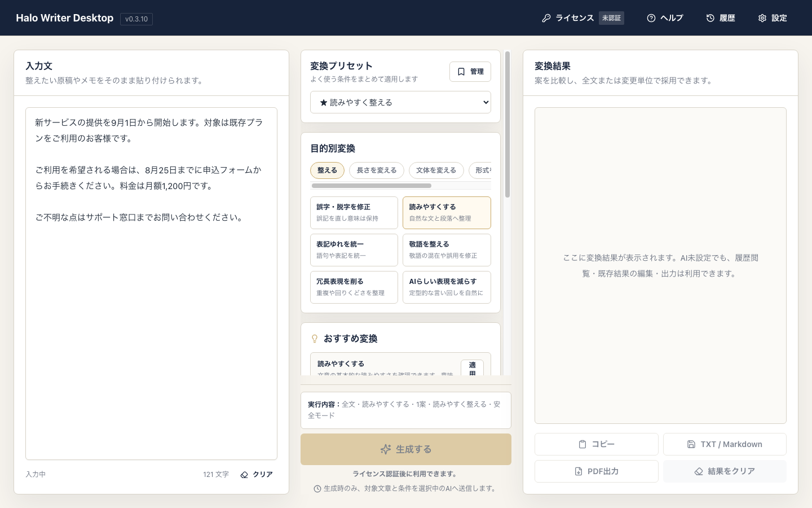Click the コピー button
812x508 pixels.
click(x=597, y=444)
